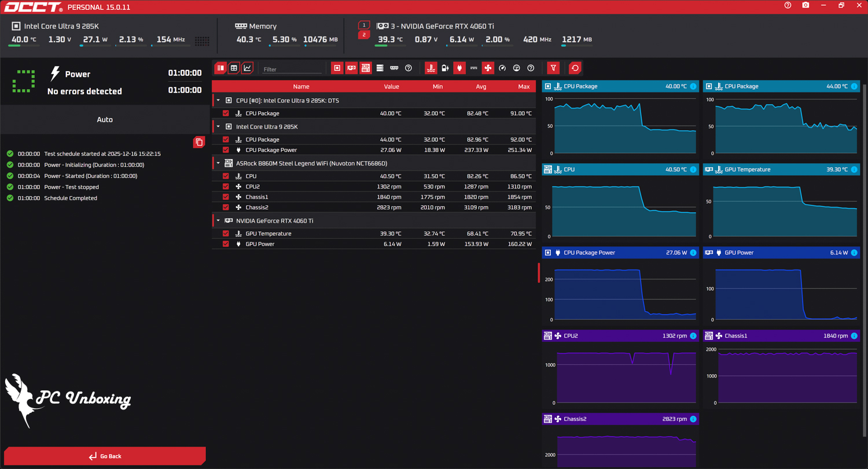The image size is (868, 469).
Task: Click the red funnel filter icon
Action: click(553, 68)
